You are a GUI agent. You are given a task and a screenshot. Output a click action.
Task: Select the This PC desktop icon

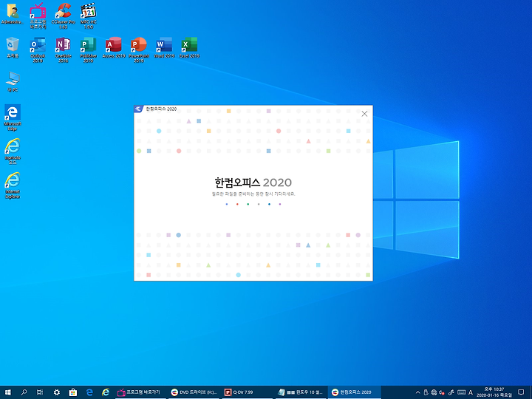(13, 81)
